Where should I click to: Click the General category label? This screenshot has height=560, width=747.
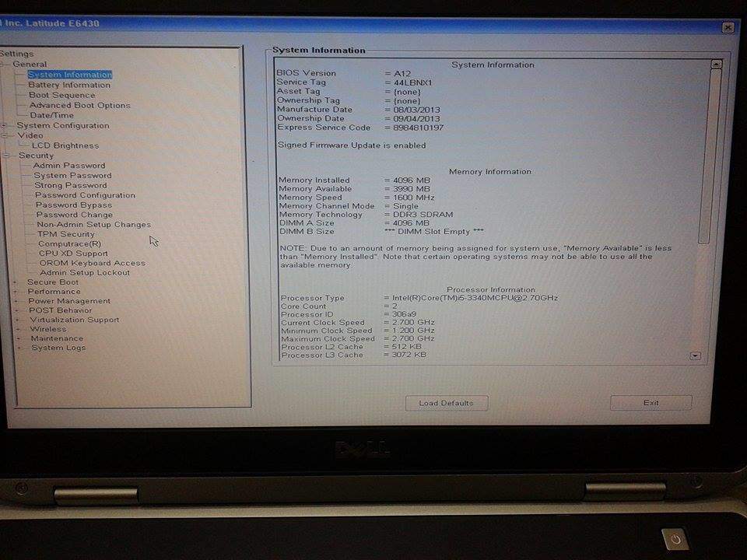[x=30, y=65]
